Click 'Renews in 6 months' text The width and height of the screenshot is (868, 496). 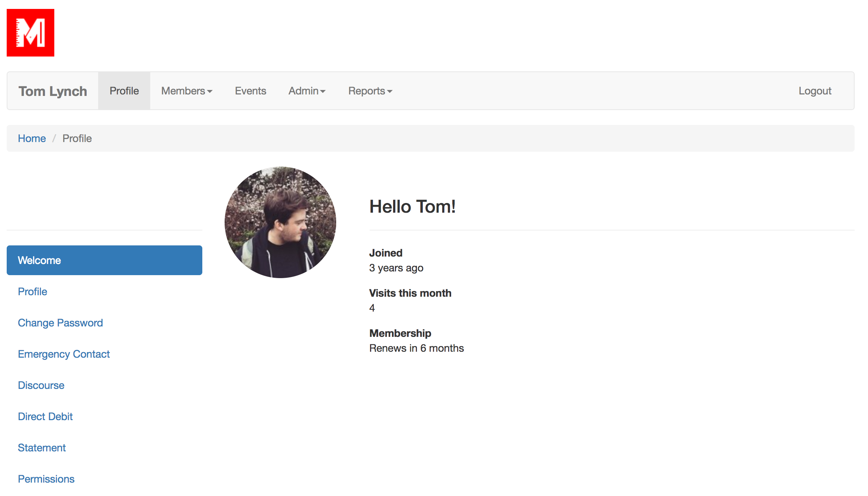point(417,348)
